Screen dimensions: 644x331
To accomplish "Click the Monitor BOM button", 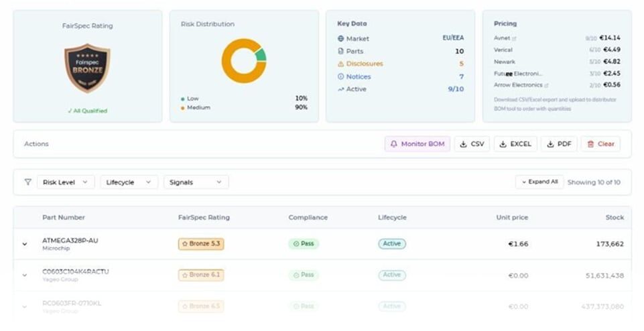I will point(417,144).
